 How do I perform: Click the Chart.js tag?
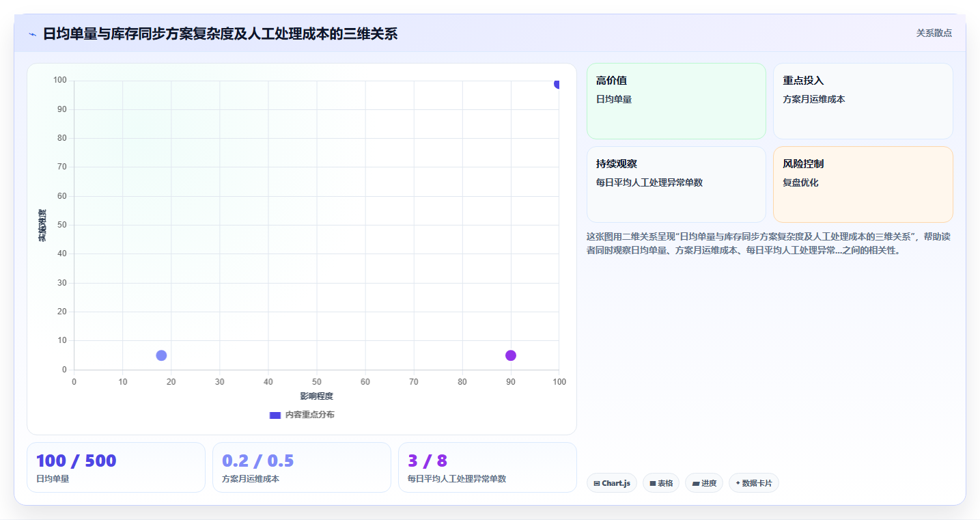tap(612, 483)
